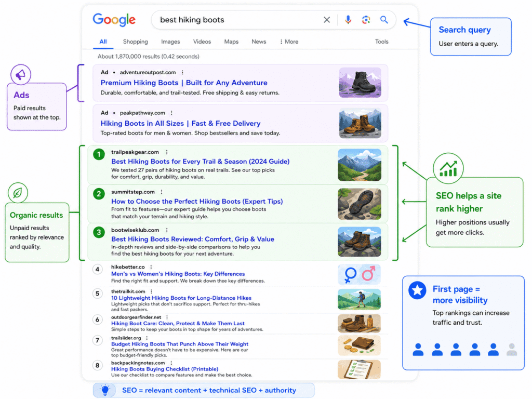Switch to the Images tab
532x399 pixels.
[170, 42]
